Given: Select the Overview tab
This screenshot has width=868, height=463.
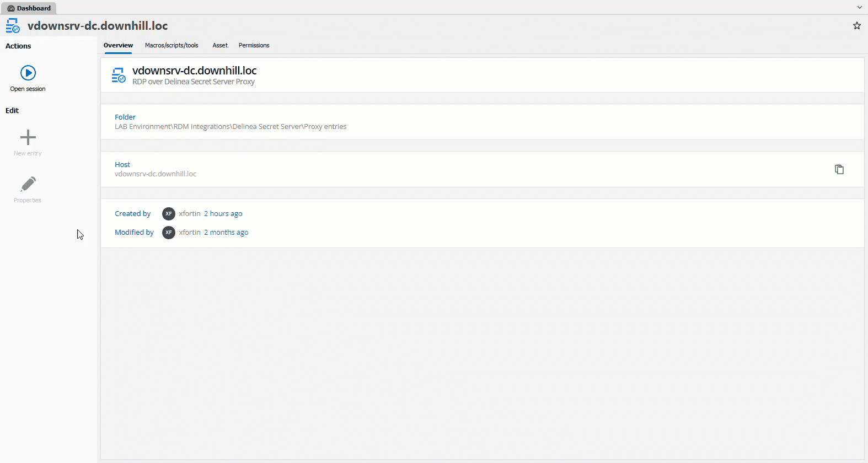Looking at the screenshot, I should (118, 45).
